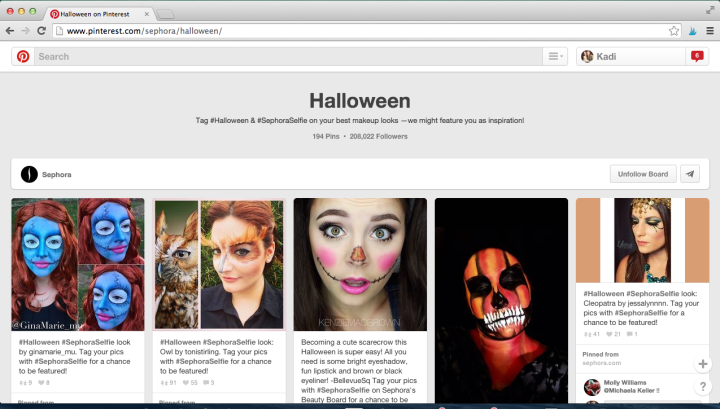720x409 pixels.
Task: Click the Unfollow Board button
Action: click(643, 174)
